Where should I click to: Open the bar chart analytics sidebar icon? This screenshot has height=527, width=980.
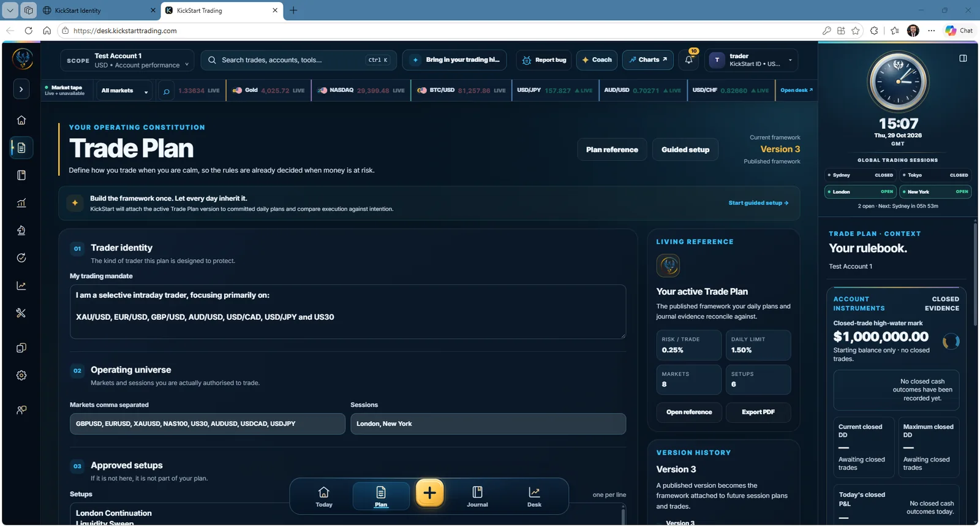21,203
